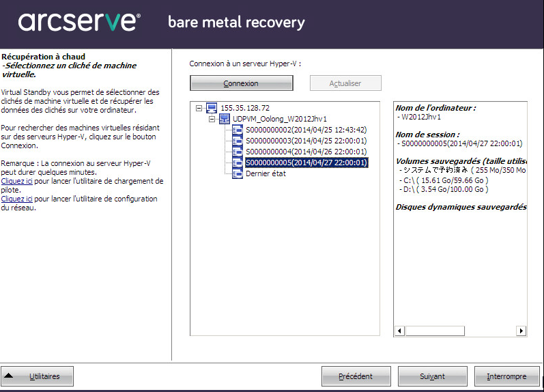Click the Actualiser button
The width and height of the screenshot is (544, 392).
[345, 83]
